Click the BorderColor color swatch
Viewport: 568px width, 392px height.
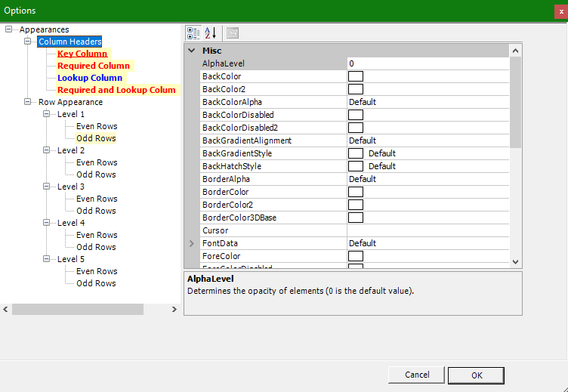(355, 192)
